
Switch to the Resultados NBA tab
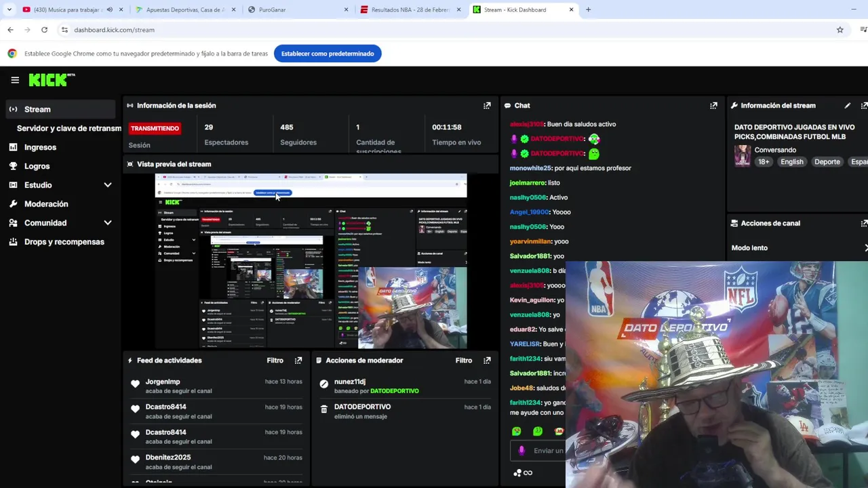pyautogui.click(x=410, y=9)
